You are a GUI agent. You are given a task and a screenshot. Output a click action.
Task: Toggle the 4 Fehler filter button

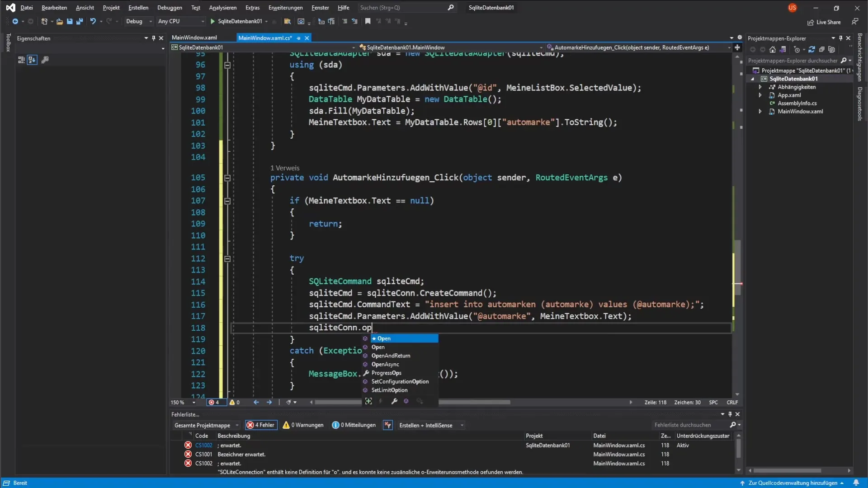[261, 425]
